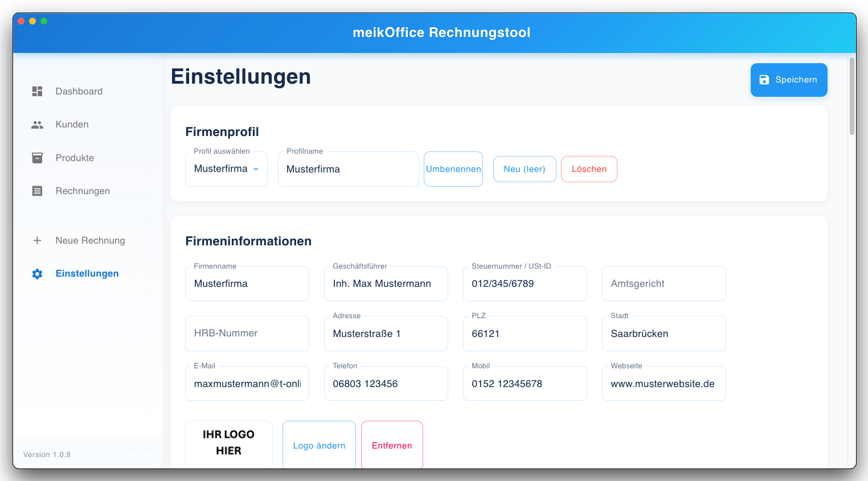This screenshot has height=481, width=868.
Task: Click the Kunden people icon
Action: 37,124
